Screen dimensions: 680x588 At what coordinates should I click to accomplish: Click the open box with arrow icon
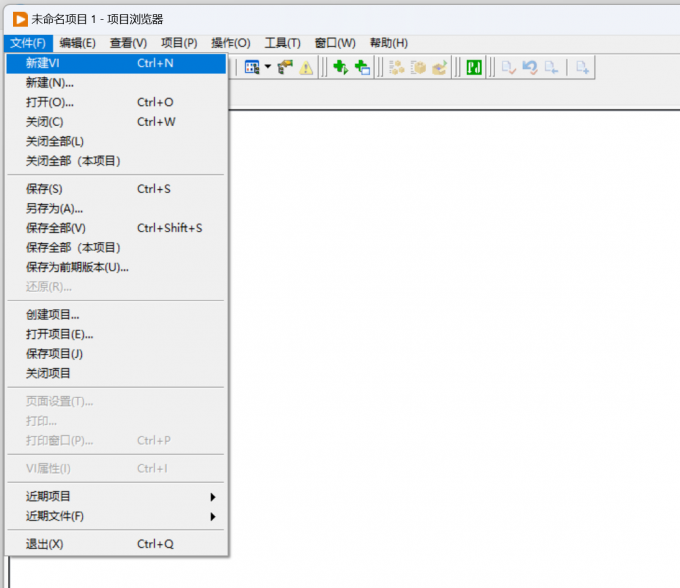coord(440,68)
